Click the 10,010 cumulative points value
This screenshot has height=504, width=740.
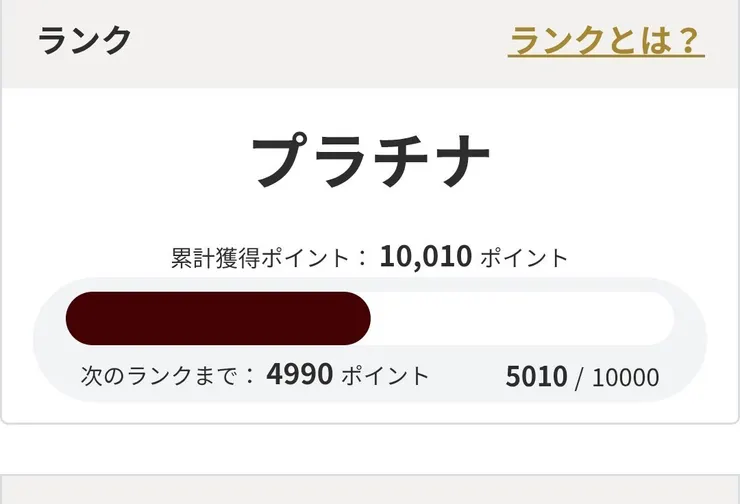(425, 257)
